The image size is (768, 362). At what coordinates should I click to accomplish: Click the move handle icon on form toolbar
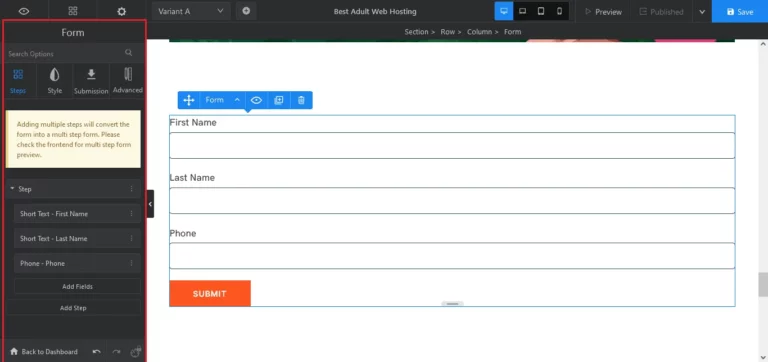point(189,100)
